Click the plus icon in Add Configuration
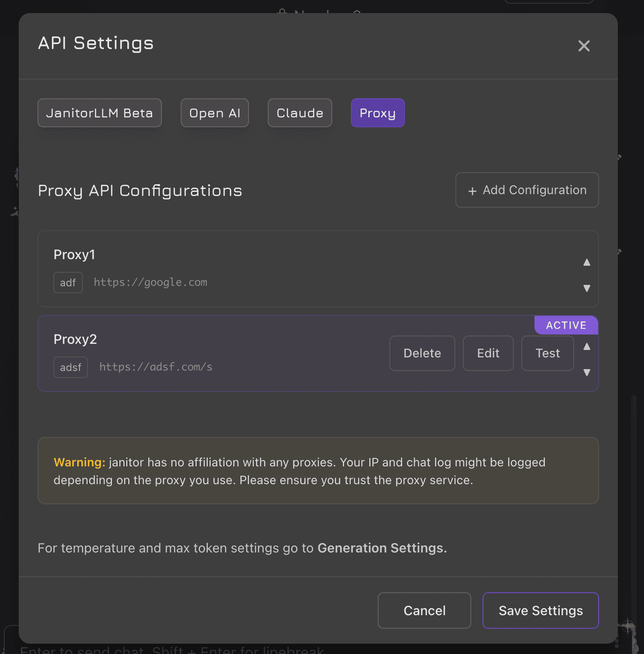 (472, 191)
